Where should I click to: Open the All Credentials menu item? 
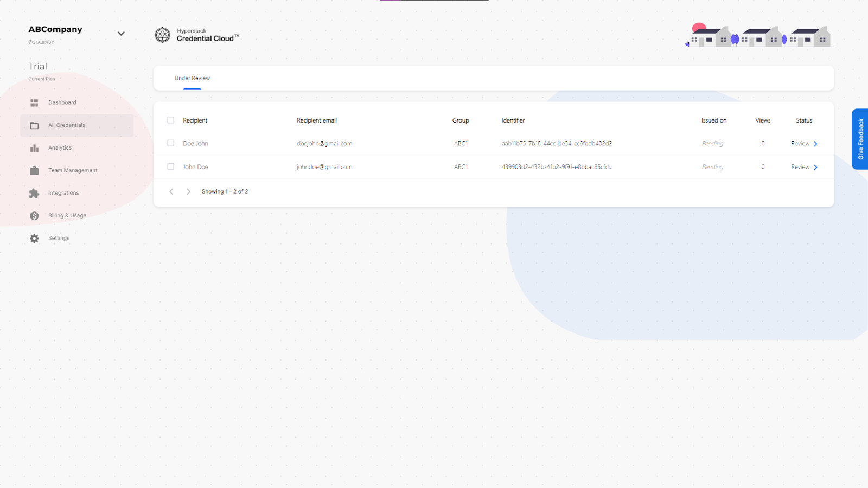77,125
